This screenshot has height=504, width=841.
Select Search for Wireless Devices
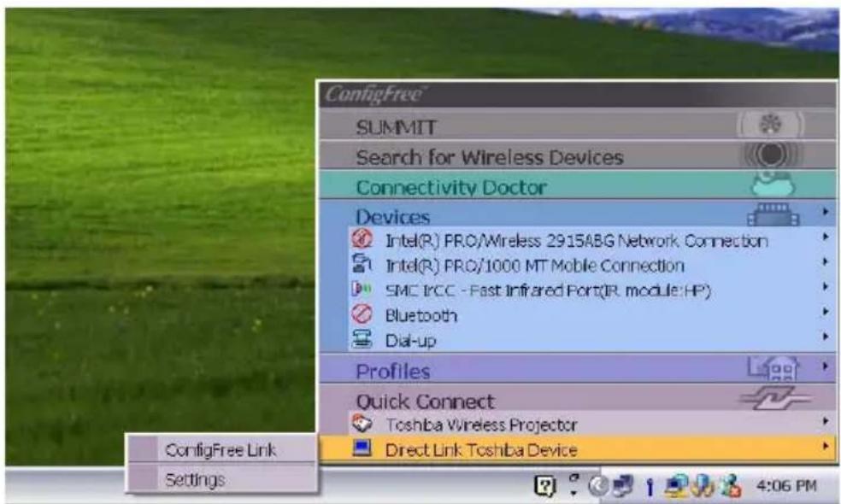(578, 155)
